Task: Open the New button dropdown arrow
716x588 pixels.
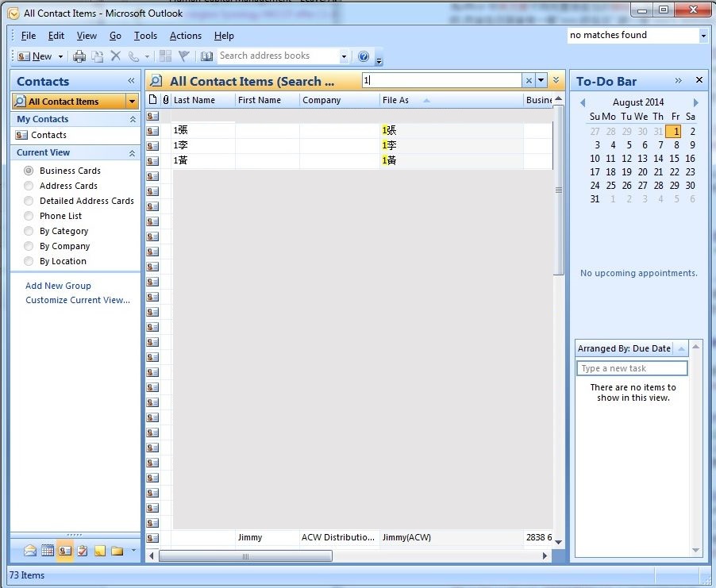Action: click(x=60, y=56)
